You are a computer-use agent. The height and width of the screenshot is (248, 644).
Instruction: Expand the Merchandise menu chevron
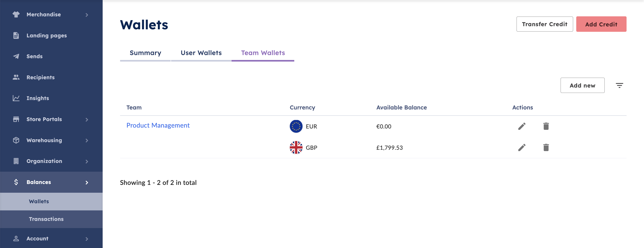click(87, 15)
